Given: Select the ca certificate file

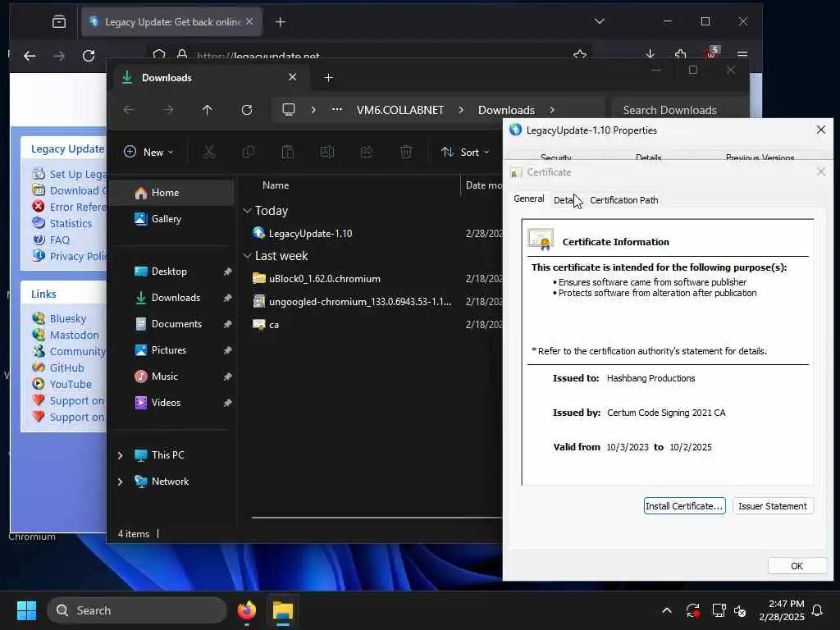Looking at the screenshot, I should coord(274,325).
